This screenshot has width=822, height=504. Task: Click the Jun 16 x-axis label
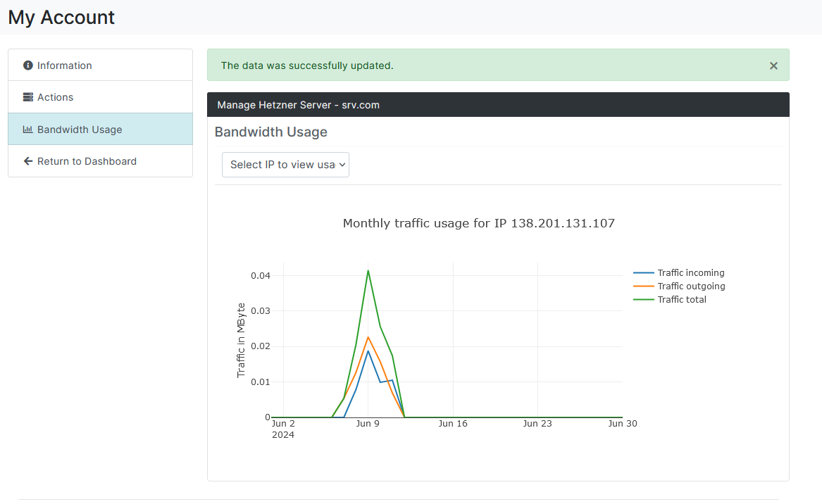coord(452,423)
